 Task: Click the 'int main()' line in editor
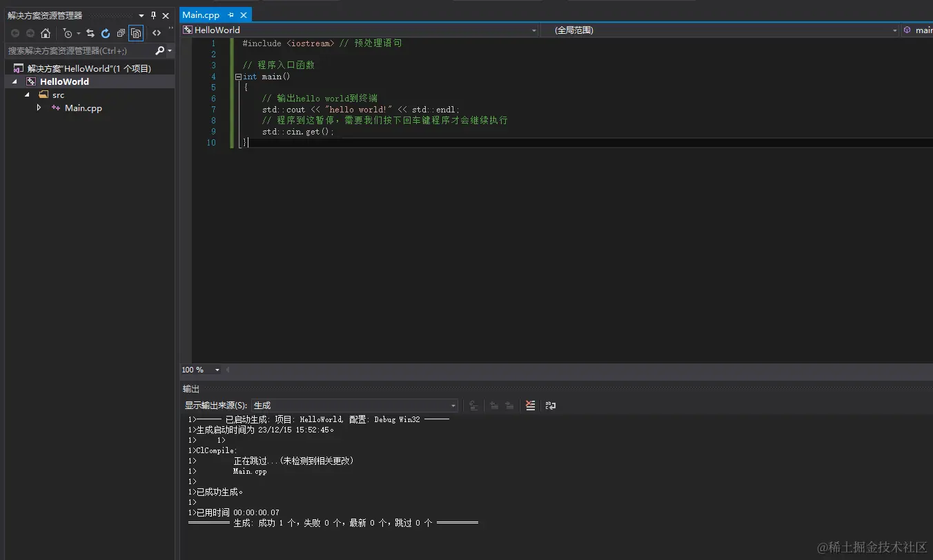tap(266, 77)
